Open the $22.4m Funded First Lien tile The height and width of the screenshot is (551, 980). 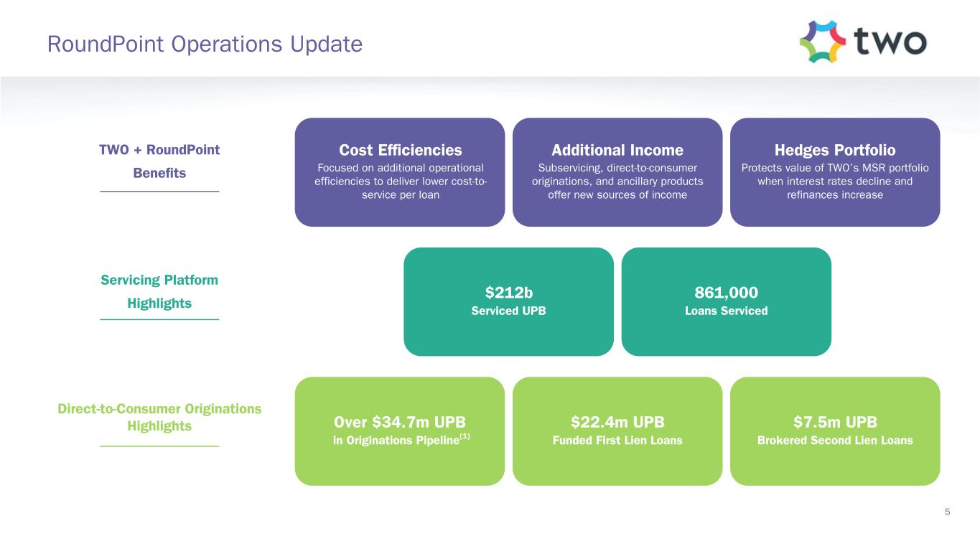click(x=617, y=430)
